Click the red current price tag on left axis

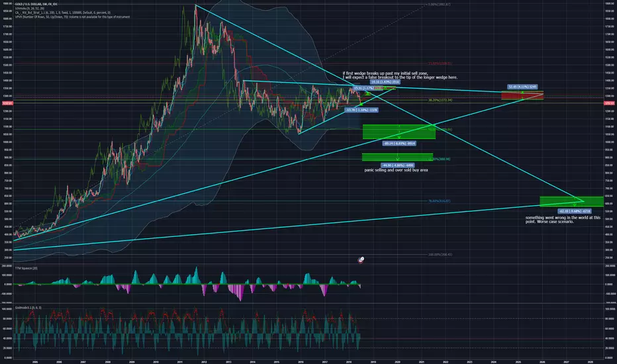(x=7, y=103)
